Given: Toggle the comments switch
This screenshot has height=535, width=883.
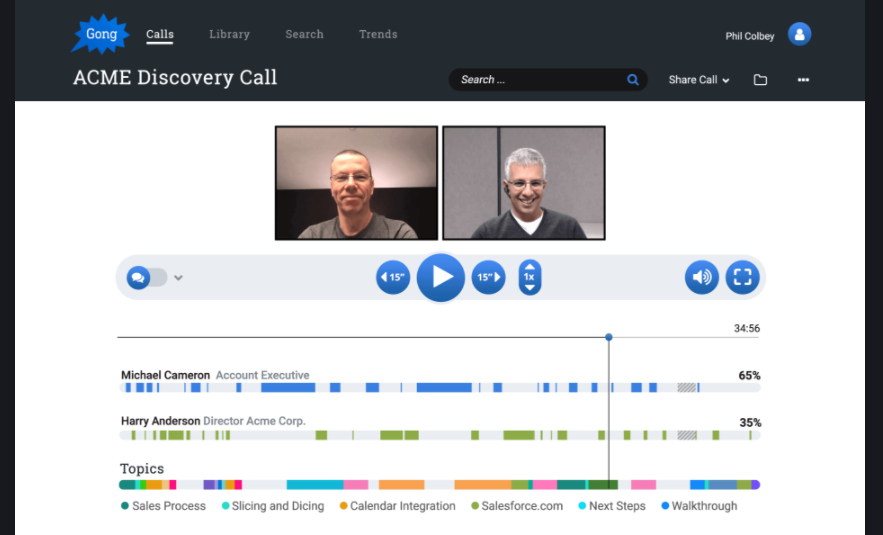Looking at the screenshot, I should click(146, 277).
